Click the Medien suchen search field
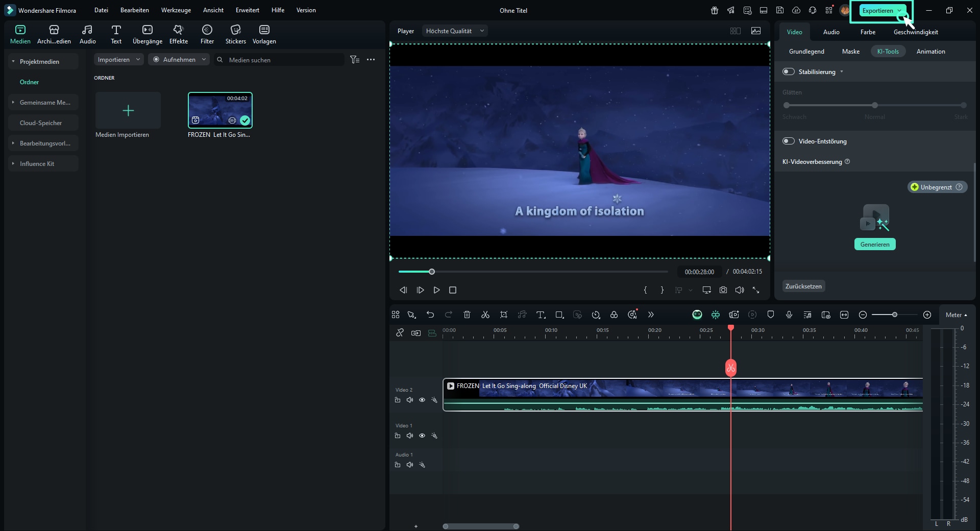The height and width of the screenshot is (531, 980). [280, 60]
